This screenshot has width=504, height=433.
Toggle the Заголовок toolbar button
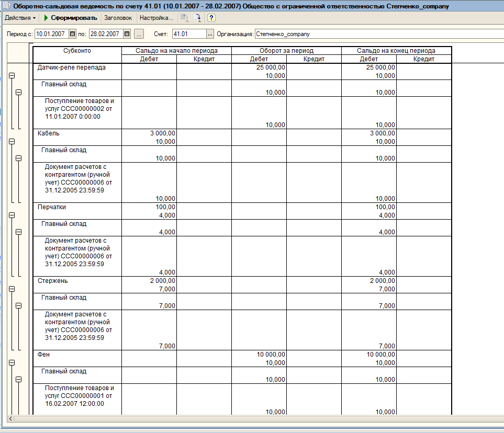tap(118, 18)
